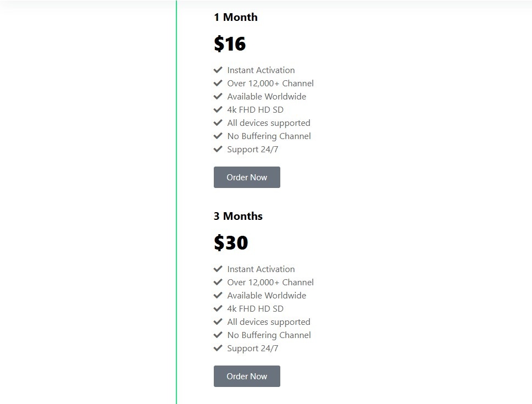The image size is (532, 404).
Task: Click the $30 price label
Action: [x=231, y=242]
